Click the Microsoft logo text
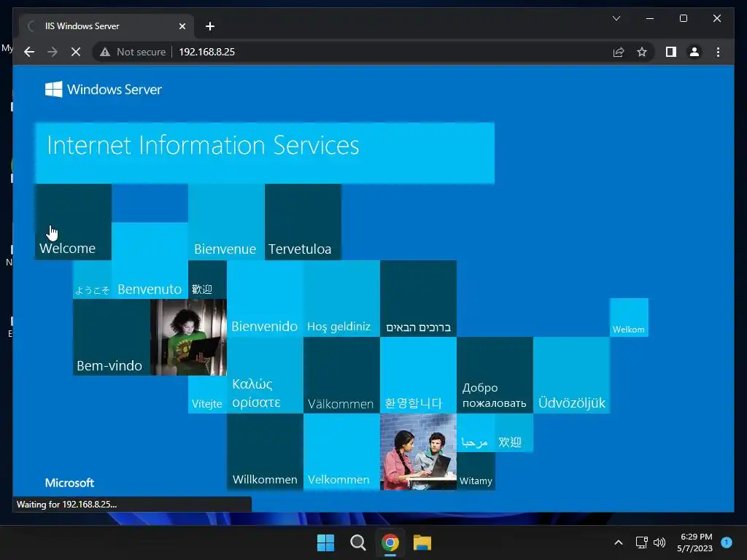747x560 pixels. point(69,483)
